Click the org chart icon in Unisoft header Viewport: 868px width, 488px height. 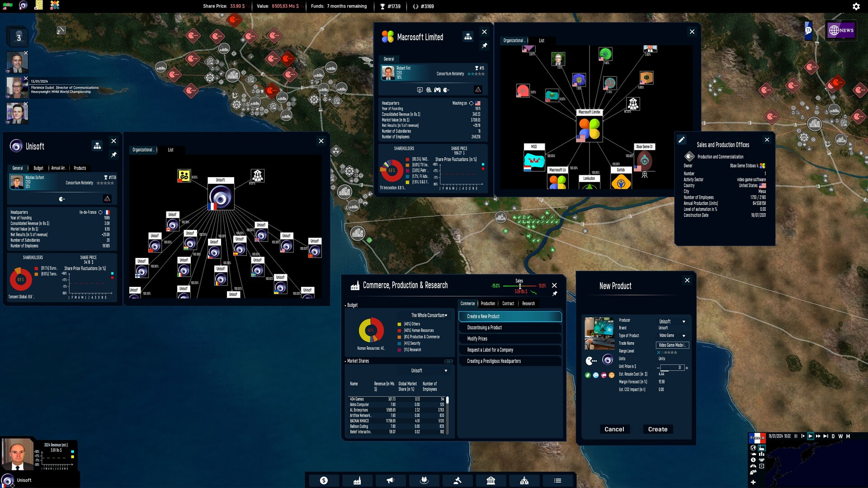(x=97, y=145)
